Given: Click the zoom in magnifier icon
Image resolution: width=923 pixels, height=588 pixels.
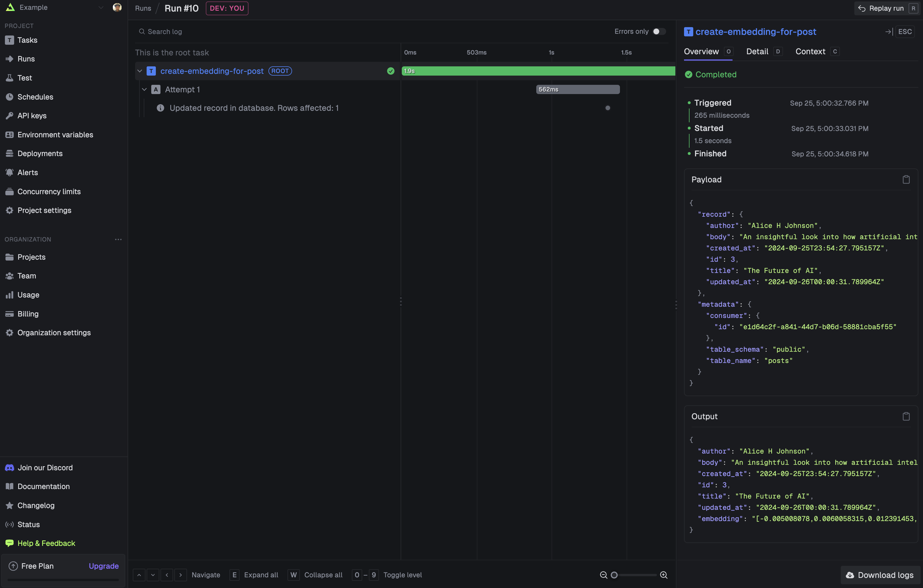Looking at the screenshot, I should click(x=664, y=575).
